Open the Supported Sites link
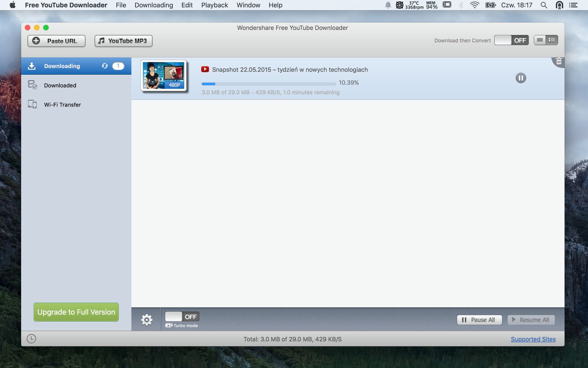The height and width of the screenshot is (368, 588). click(533, 339)
